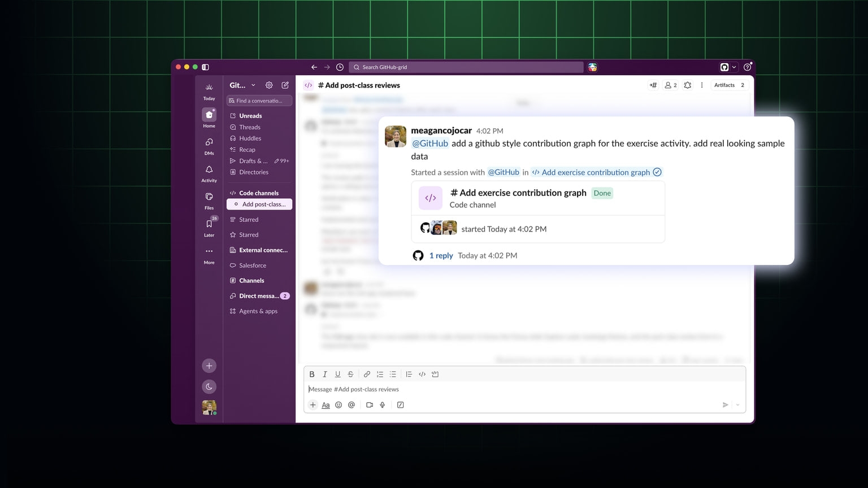
Task: Toggle channel notifications bell in header
Action: tap(687, 85)
